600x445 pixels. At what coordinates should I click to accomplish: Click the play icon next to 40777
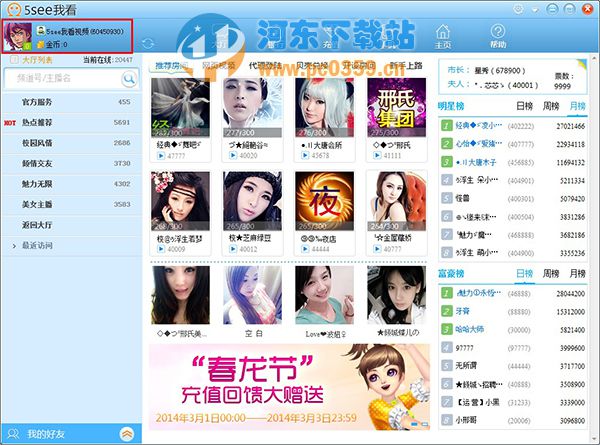[377, 249]
